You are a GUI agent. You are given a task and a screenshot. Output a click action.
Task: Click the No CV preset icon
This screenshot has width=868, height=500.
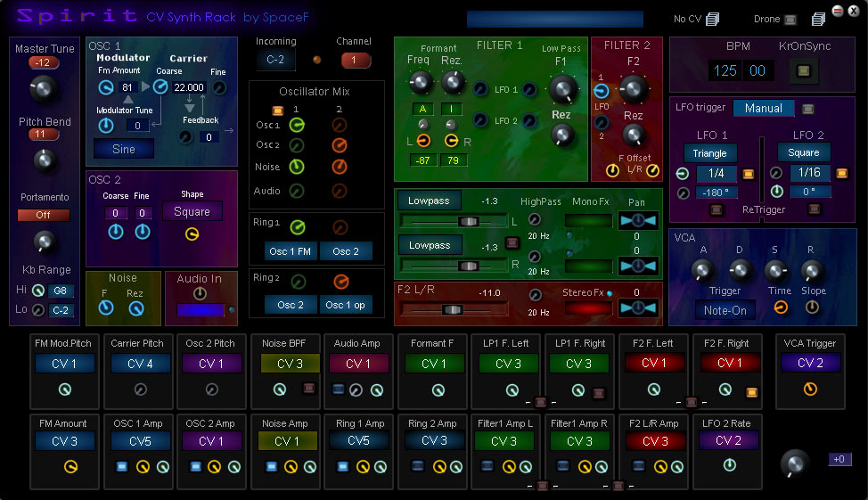712,19
